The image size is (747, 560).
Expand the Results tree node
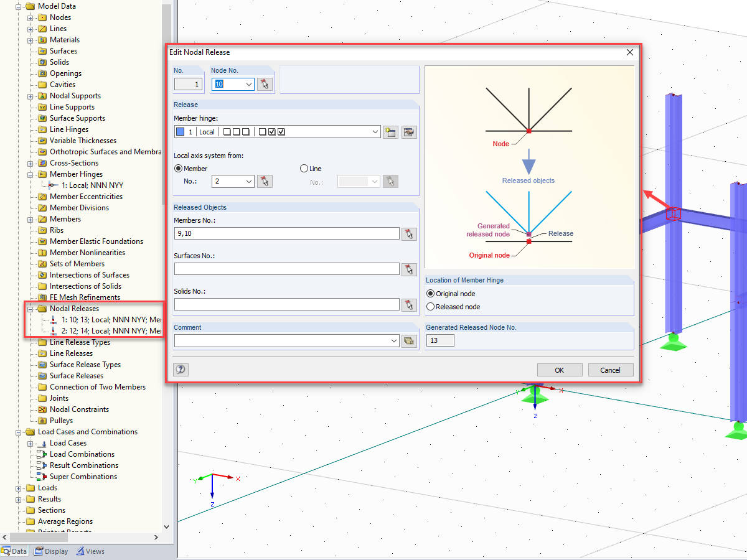[18, 499]
